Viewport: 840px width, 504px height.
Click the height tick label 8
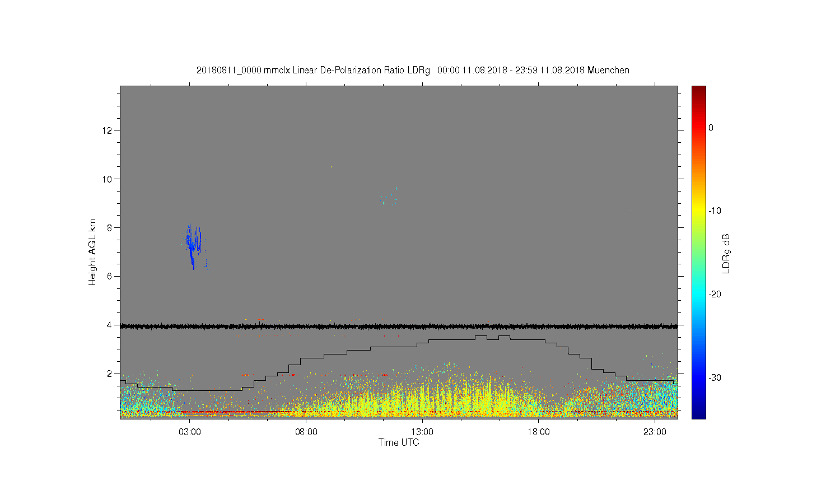pyautogui.click(x=110, y=228)
